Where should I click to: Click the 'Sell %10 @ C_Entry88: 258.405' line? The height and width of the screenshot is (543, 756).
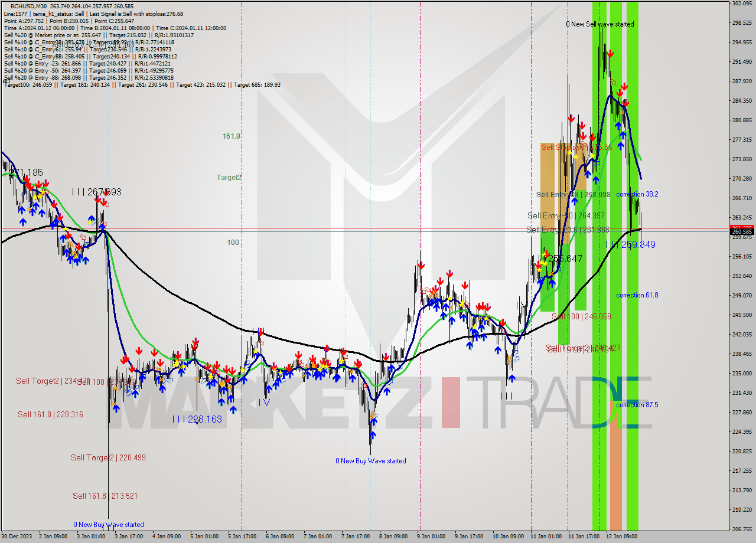point(90,56)
